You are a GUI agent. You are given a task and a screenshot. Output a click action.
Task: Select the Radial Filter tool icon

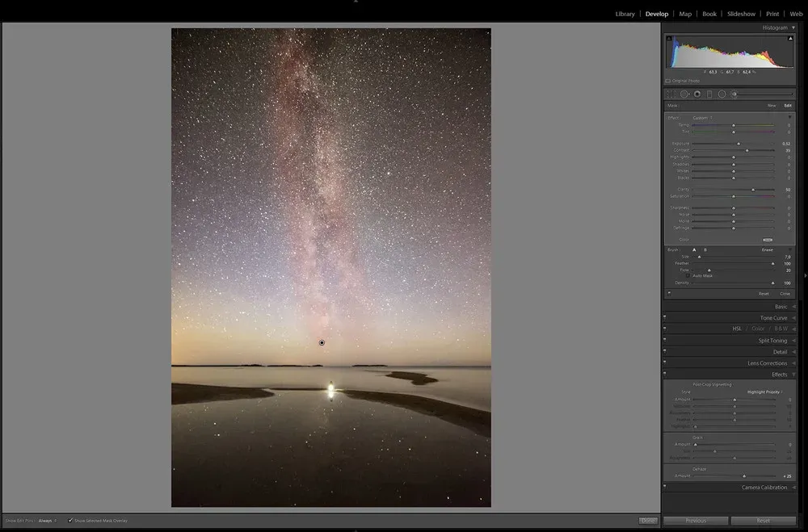point(722,94)
